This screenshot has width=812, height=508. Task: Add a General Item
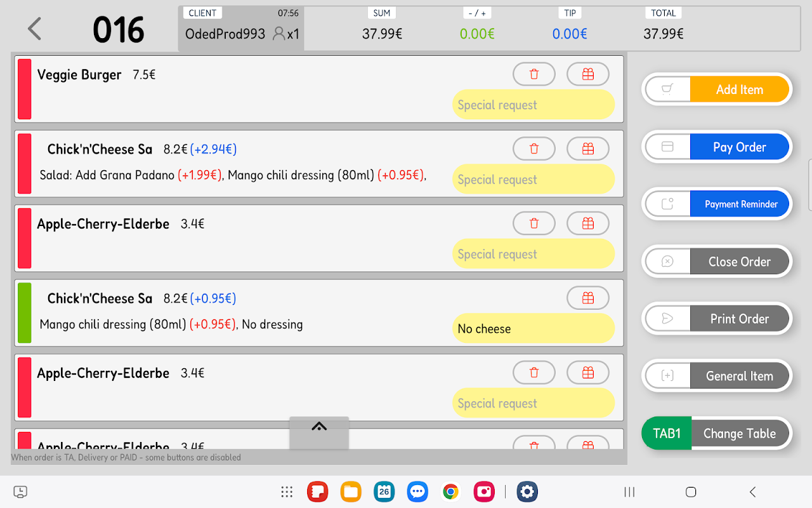(x=717, y=375)
